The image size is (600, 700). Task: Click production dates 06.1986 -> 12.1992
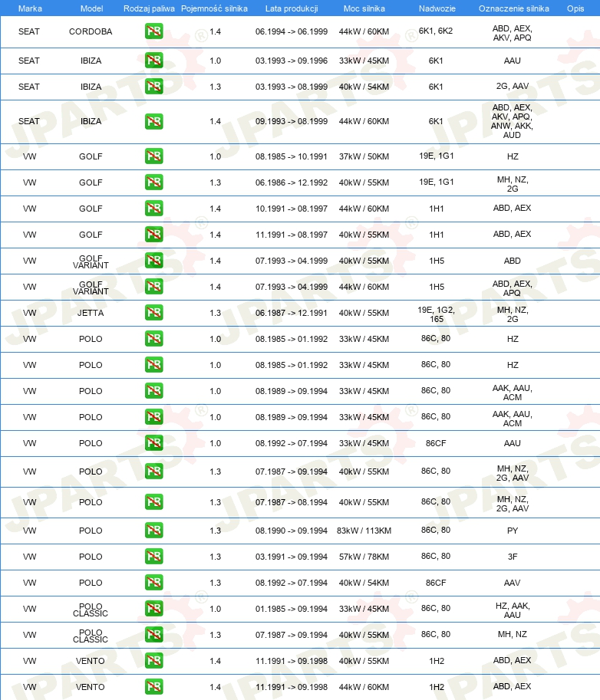tap(292, 182)
